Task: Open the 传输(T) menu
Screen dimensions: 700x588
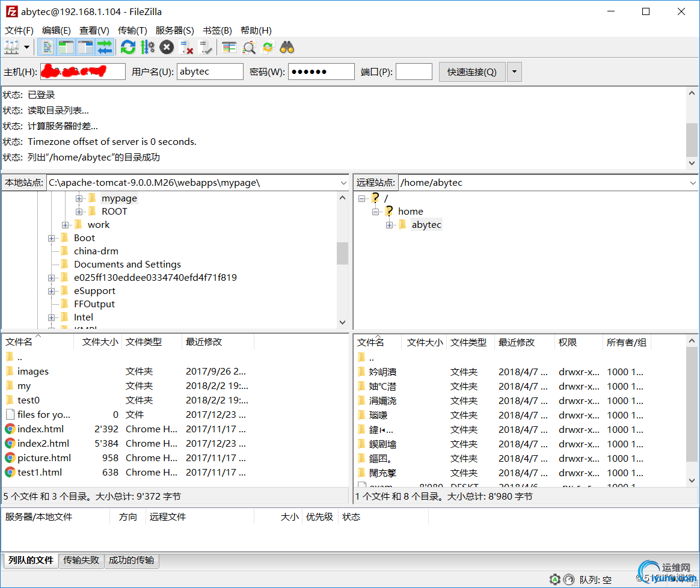Action: [x=132, y=30]
